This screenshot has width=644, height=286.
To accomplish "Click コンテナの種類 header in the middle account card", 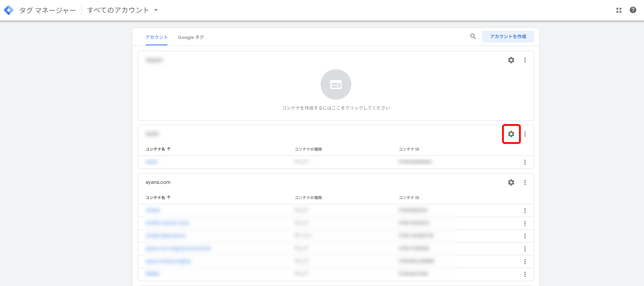I will pyautogui.click(x=308, y=149).
